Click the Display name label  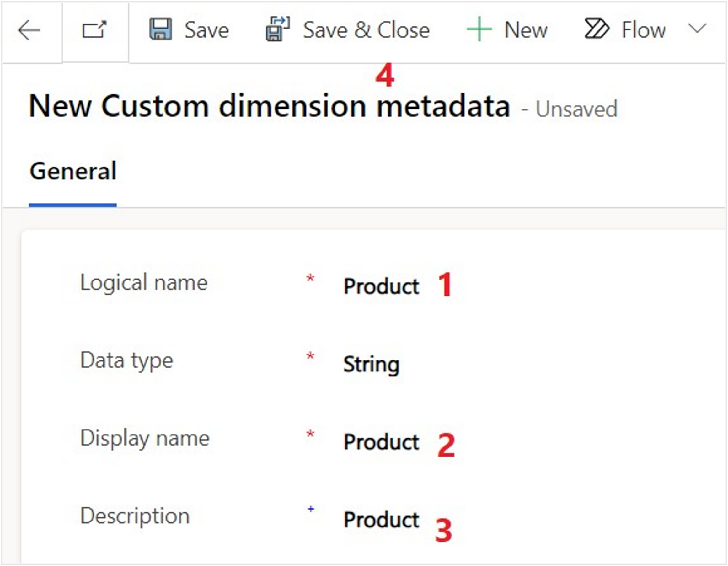[x=145, y=438]
